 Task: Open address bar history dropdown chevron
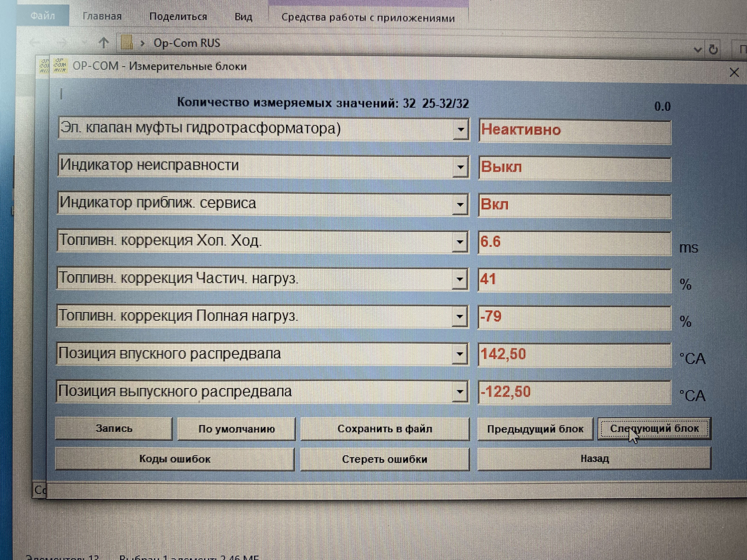tap(697, 50)
